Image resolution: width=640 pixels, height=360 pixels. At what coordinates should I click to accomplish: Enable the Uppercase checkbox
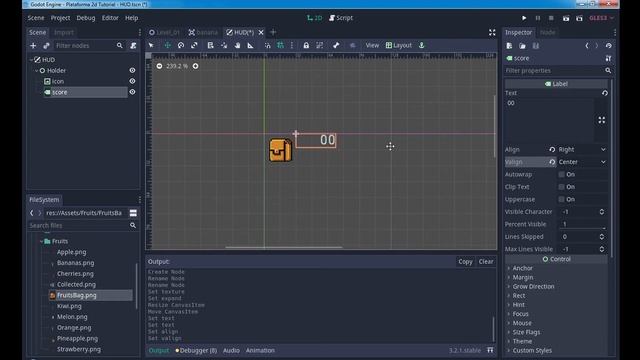point(562,199)
